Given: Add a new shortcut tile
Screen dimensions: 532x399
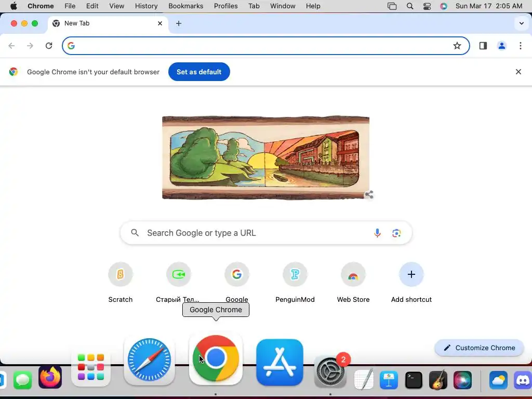Looking at the screenshot, I should 411,282.
